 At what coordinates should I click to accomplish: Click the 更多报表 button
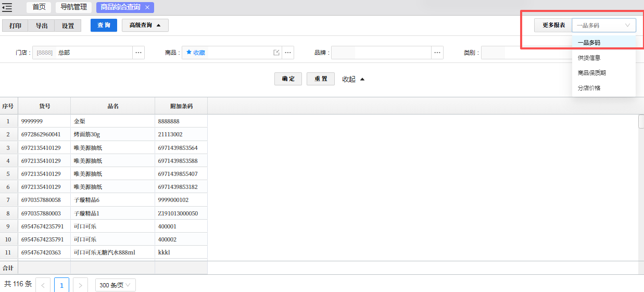pyautogui.click(x=553, y=25)
